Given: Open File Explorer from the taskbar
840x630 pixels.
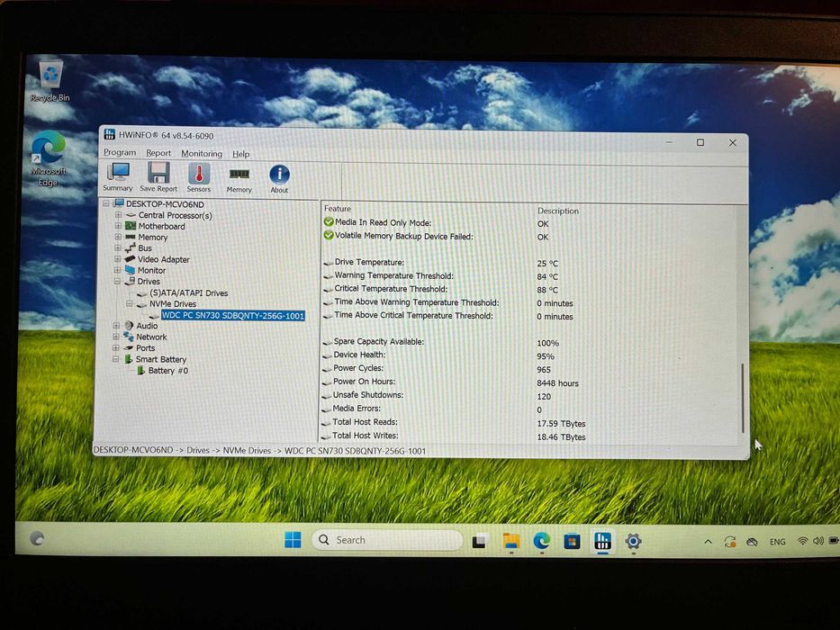Looking at the screenshot, I should [511, 541].
